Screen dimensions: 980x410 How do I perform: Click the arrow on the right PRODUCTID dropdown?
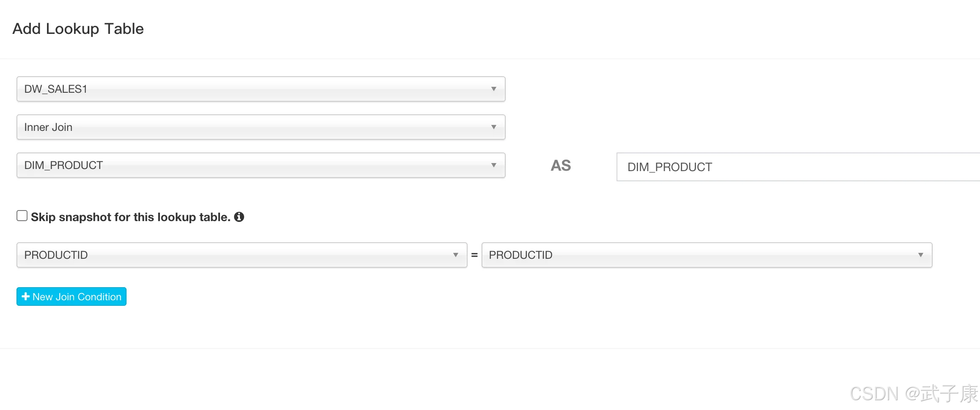point(920,255)
